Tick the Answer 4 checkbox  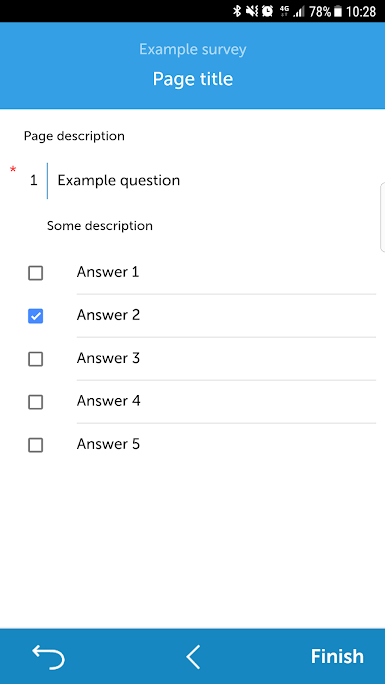[x=35, y=402]
